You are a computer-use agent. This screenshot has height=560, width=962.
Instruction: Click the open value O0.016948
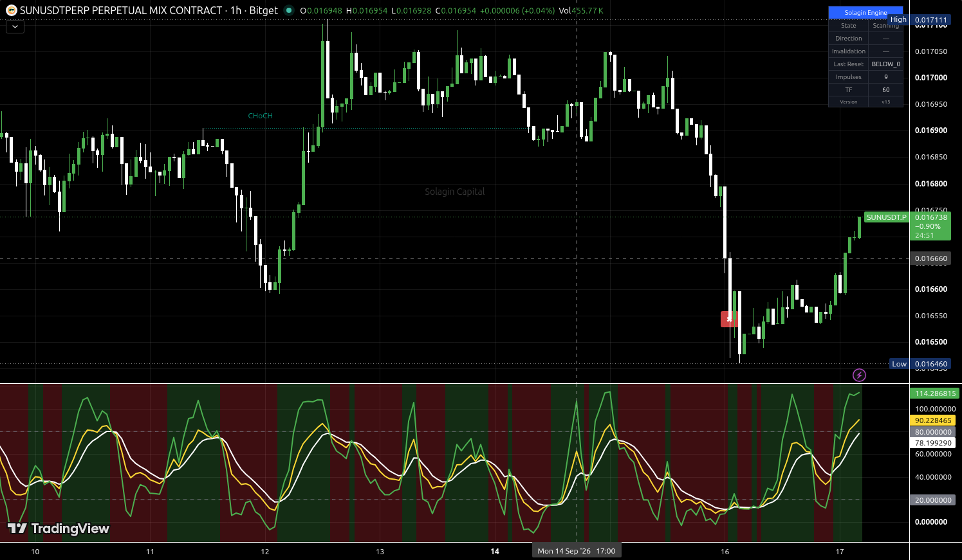point(321,10)
